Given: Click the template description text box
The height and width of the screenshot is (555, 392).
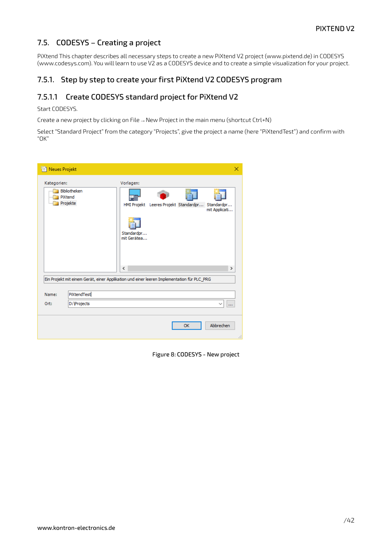Looking at the screenshot, I should pyautogui.click(x=140, y=279).
